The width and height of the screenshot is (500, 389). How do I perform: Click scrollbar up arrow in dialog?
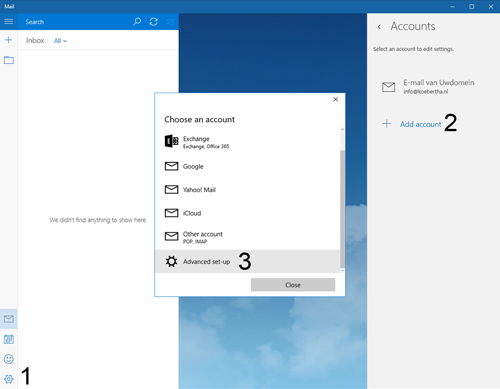[x=342, y=129]
